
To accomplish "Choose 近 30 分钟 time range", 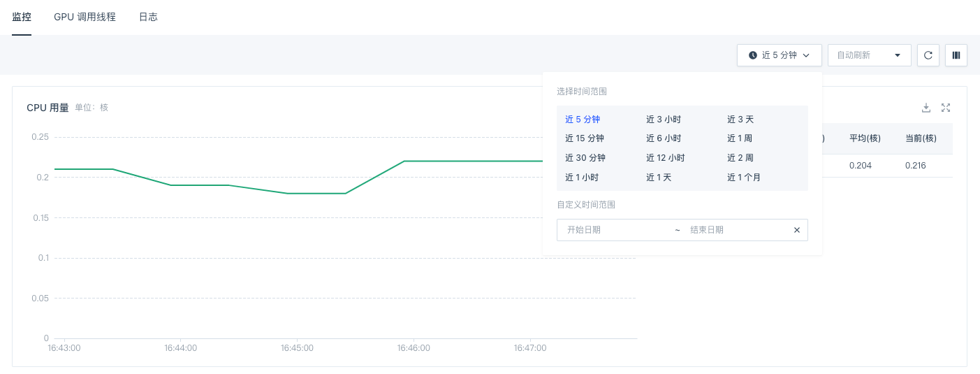I will [585, 158].
